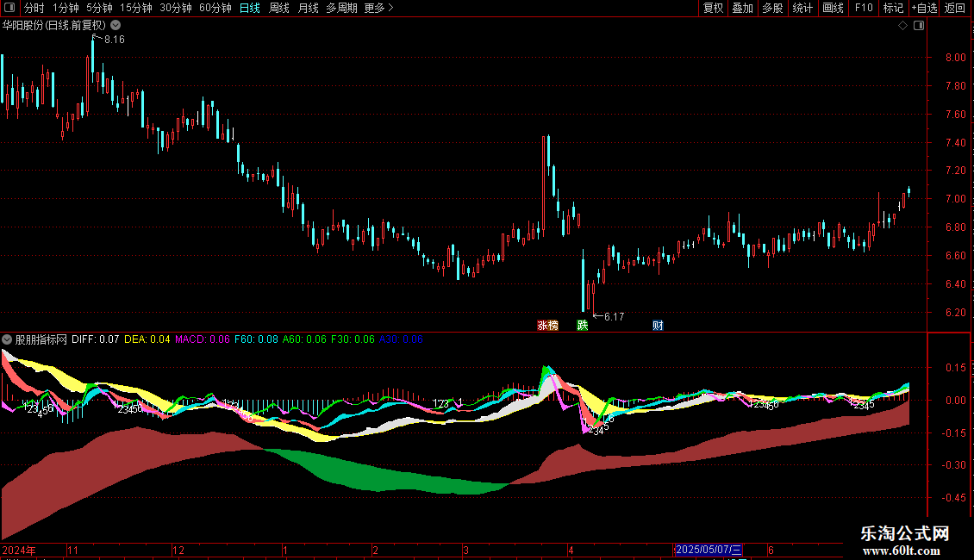Select the 15分钟 period
Viewport: 974px width, 560px height.
click(x=136, y=8)
